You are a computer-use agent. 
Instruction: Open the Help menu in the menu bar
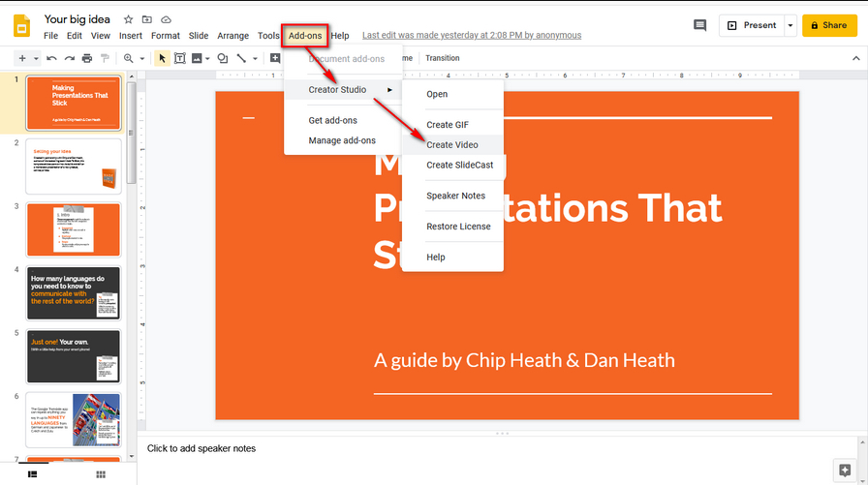[x=340, y=36]
